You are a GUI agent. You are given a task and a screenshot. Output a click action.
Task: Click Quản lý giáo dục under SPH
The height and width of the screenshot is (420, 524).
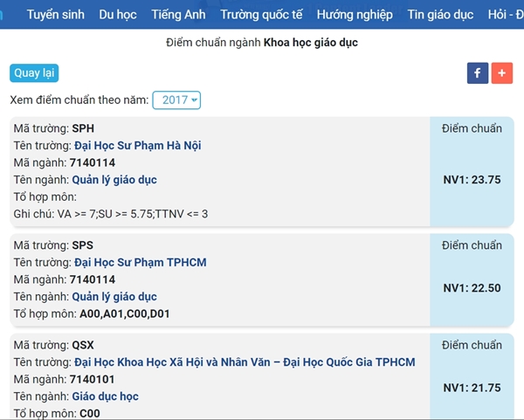coord(114,180)
